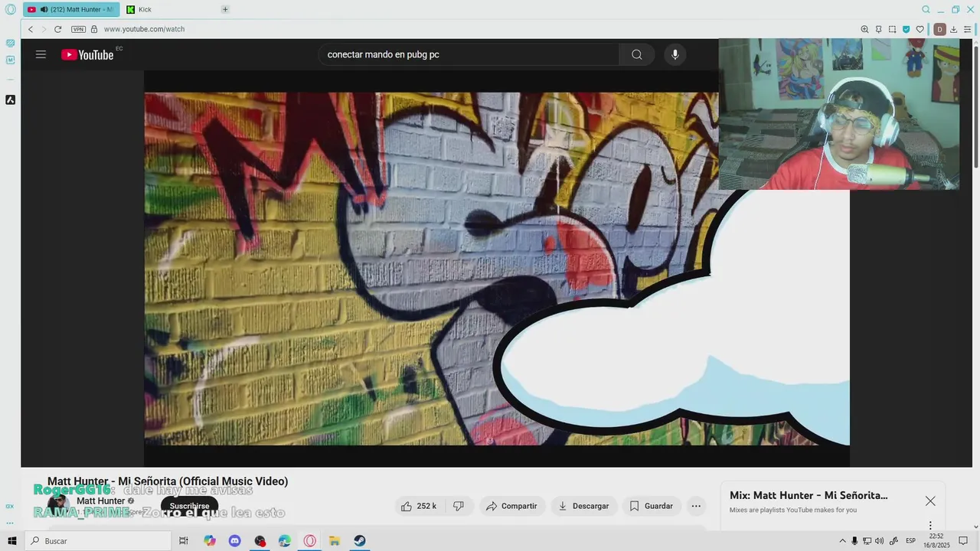The height and width of the screenshot is (551, 980).
Task: Open the clock showing 22:52
Action: coord(936,541)
